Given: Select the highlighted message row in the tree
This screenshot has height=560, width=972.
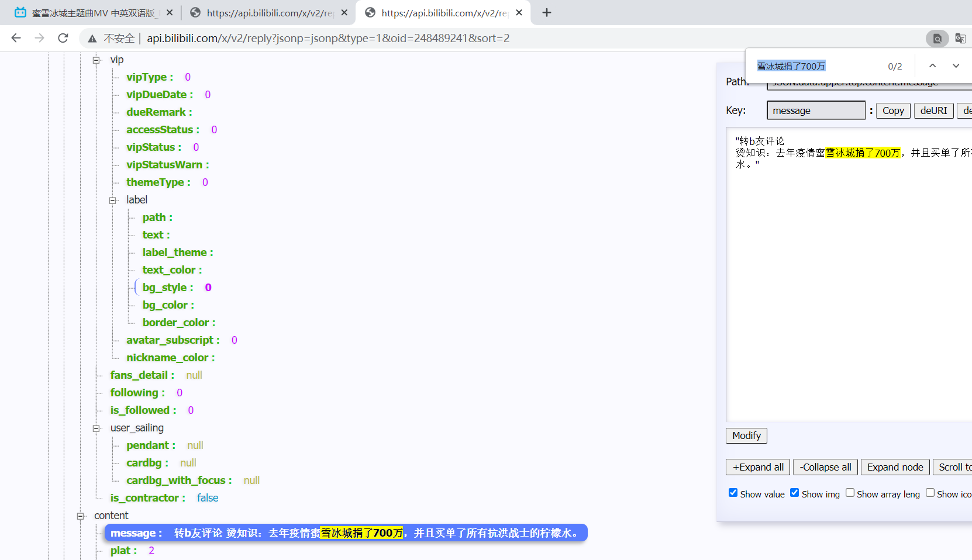Looking at the screenshot, I should tap(346, 533).
